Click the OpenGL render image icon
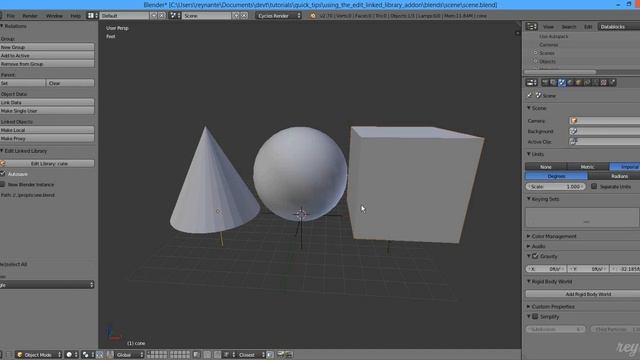This screenshot has height=360, width=640. [281, 354]
